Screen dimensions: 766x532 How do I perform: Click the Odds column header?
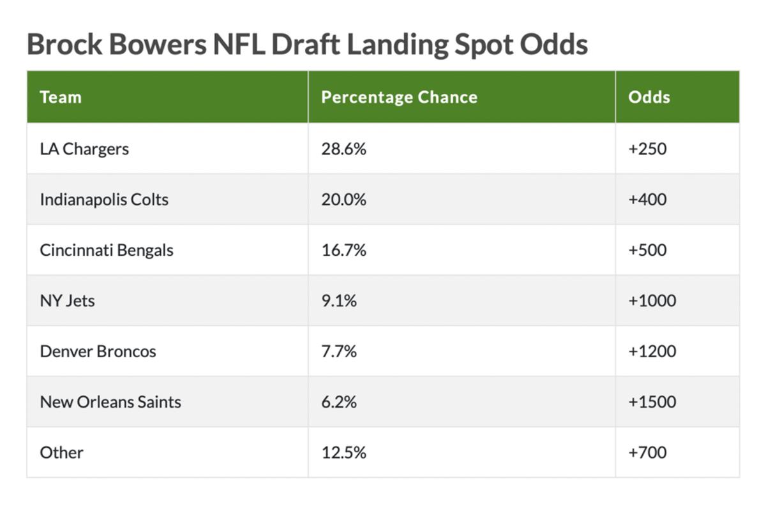tap(677, 97)
